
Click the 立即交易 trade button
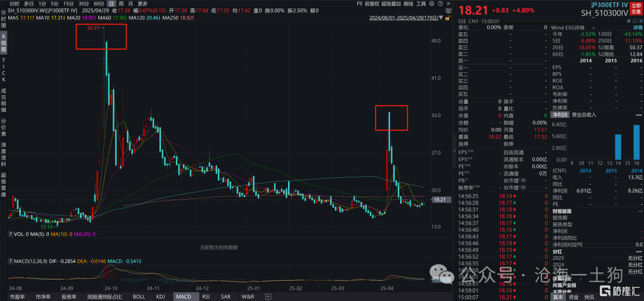click(x=636, y=8)
